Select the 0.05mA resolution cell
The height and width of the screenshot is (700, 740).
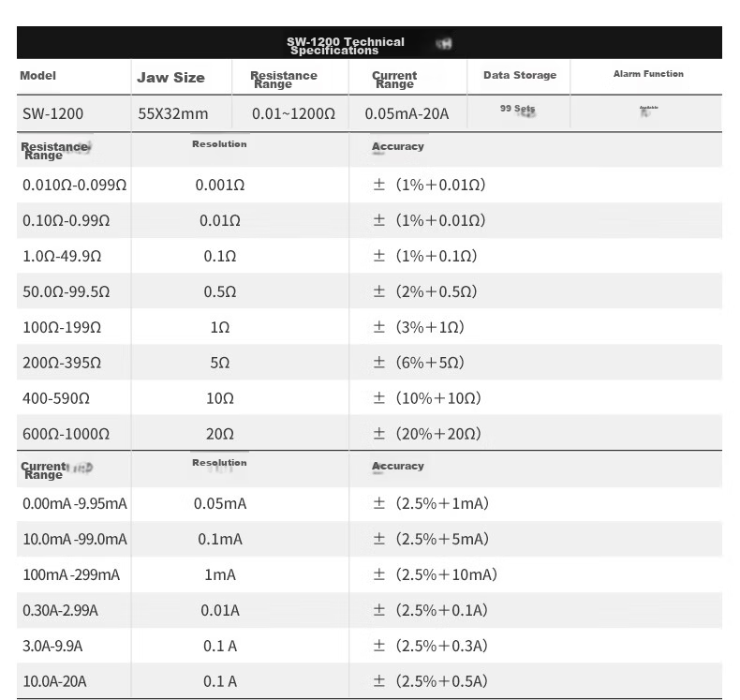tap(220, 503)
